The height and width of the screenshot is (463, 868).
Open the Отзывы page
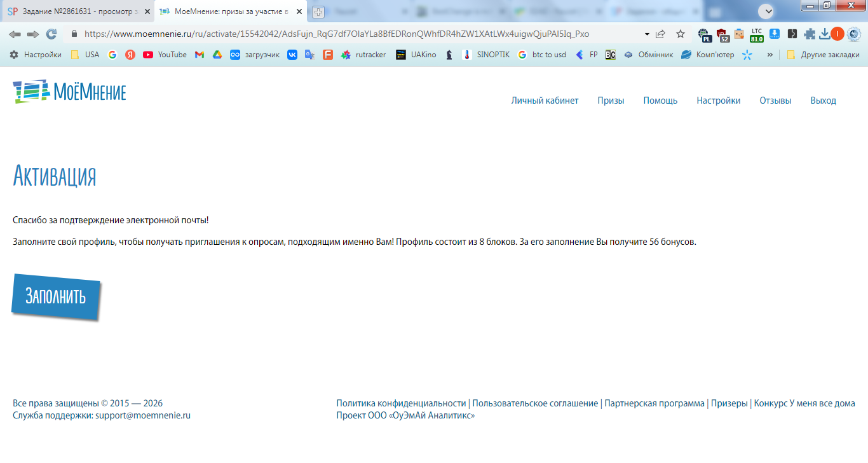775,100
